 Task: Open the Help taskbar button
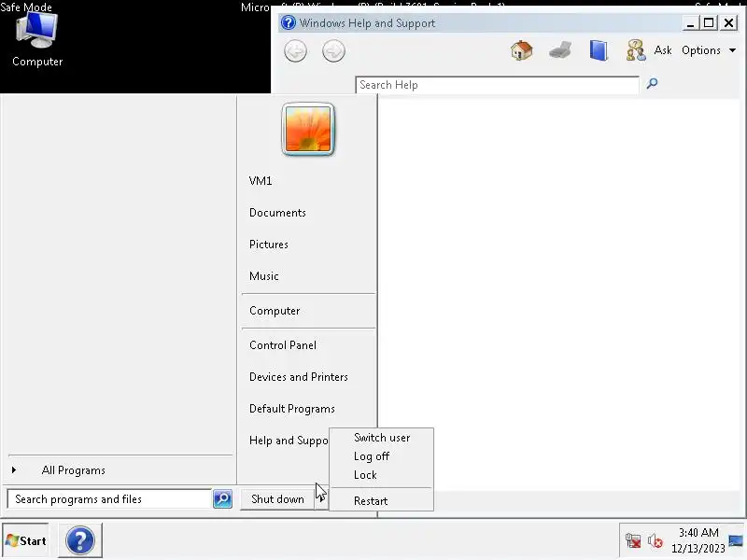[x=80, y=540]
